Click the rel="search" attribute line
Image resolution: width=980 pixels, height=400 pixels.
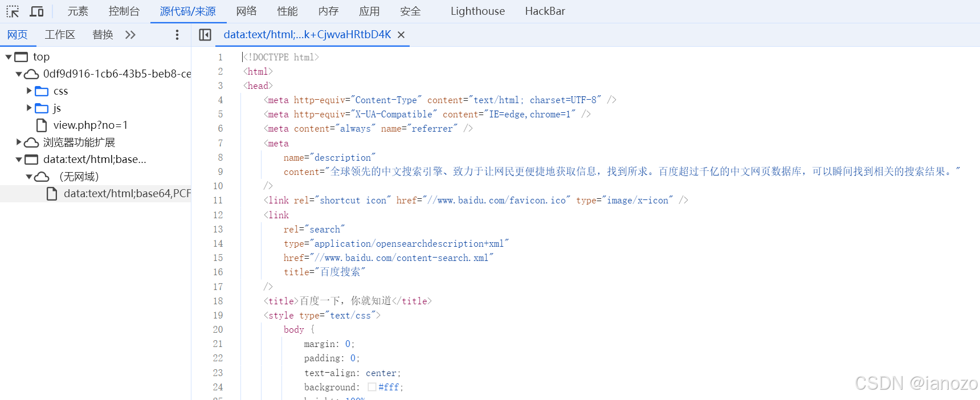coord(315,230)
